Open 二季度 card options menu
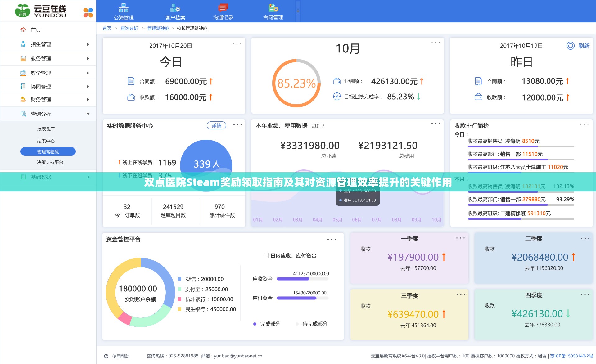596x364 pixels. click(585, 238)
